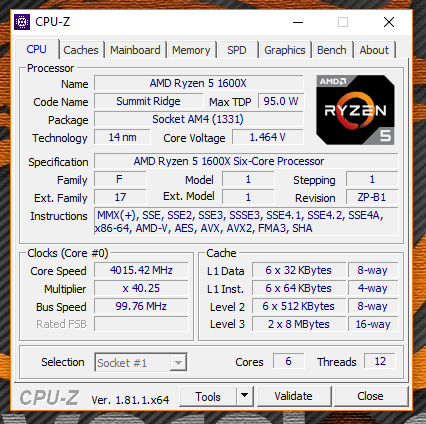Click the AMD Ryzen 5 logo badge
This screenshot has height=424, width=426.
355,110
